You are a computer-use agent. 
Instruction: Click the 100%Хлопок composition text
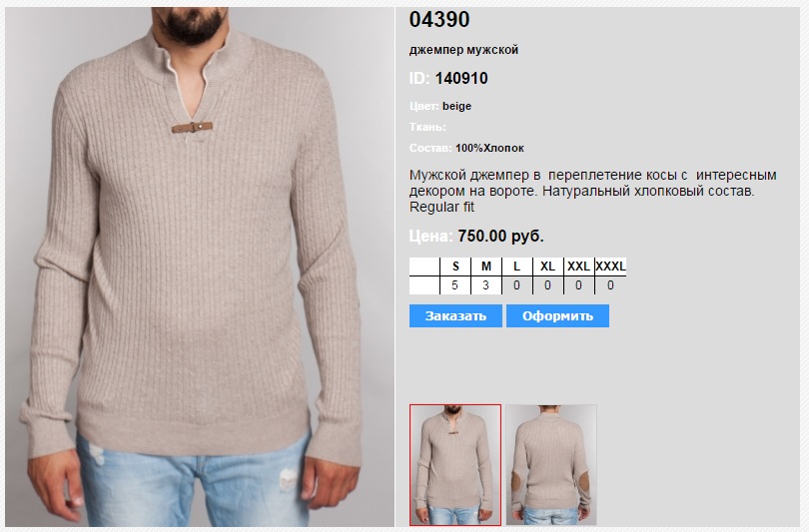(x=489, y=148)
